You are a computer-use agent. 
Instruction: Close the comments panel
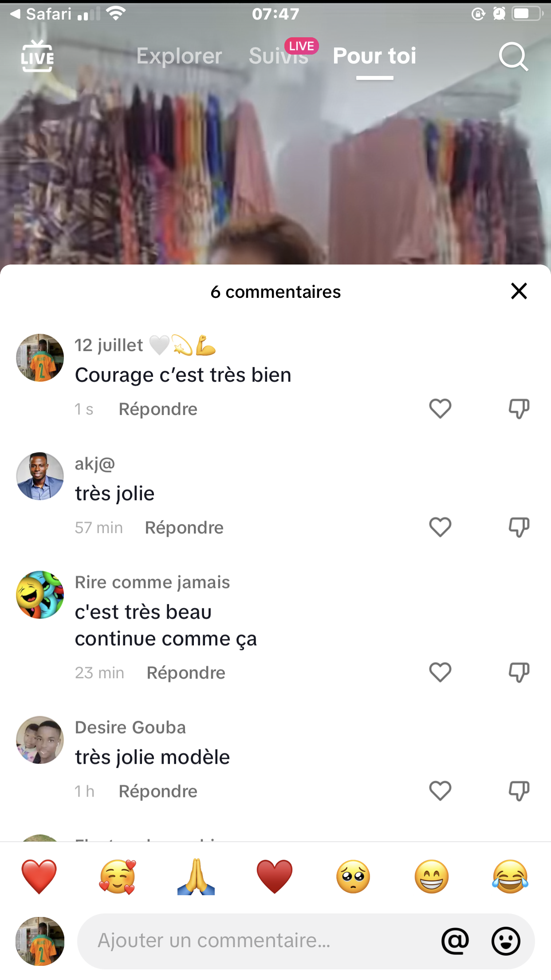point(519,291)
